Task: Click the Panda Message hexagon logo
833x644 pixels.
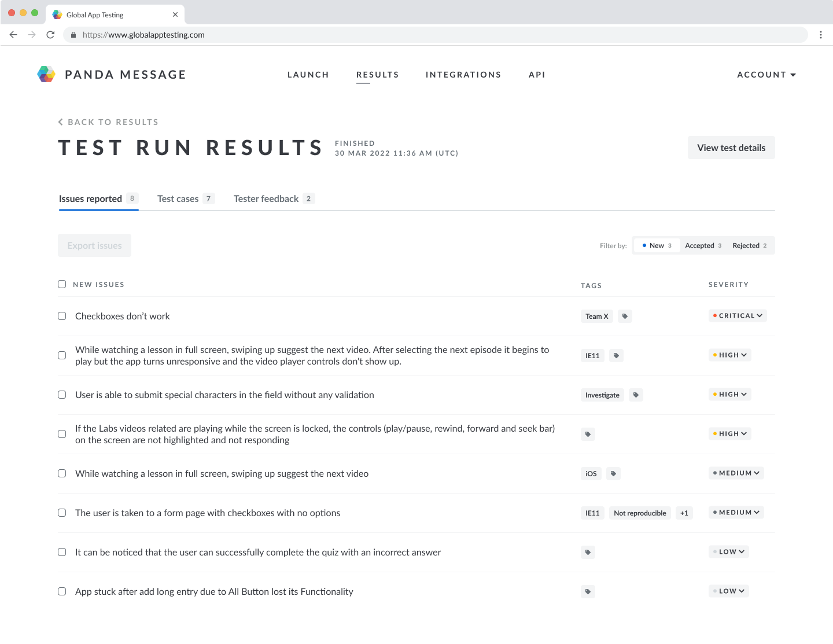Action: tap(46, 74)
